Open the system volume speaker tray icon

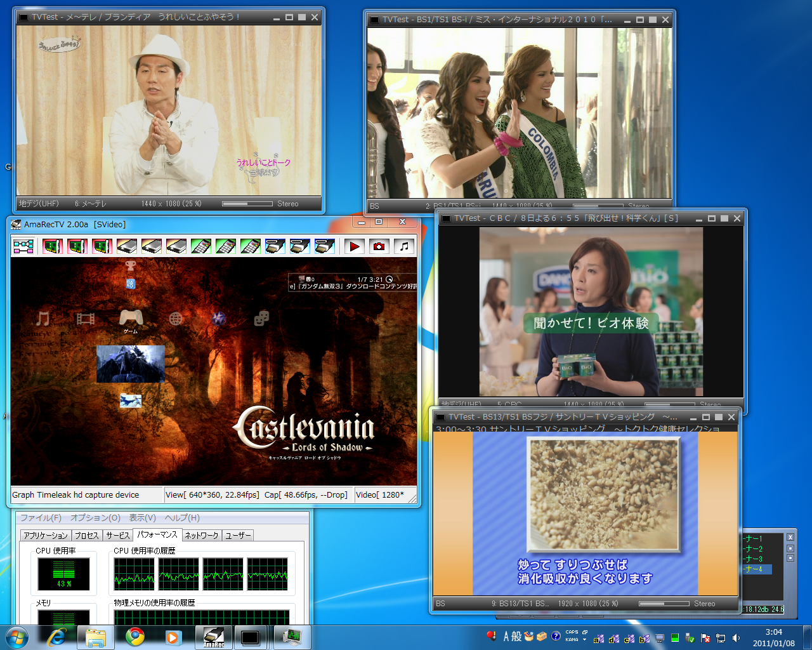coord(736,639)
